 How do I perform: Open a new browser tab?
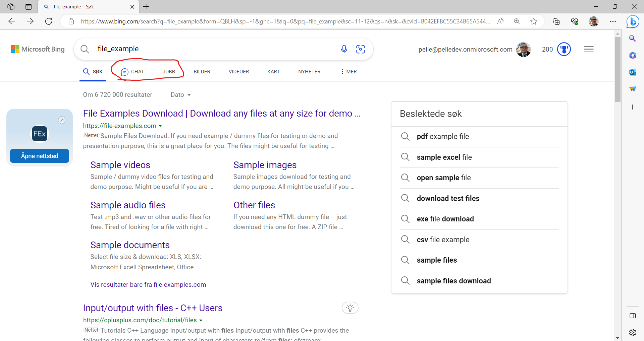146,6
